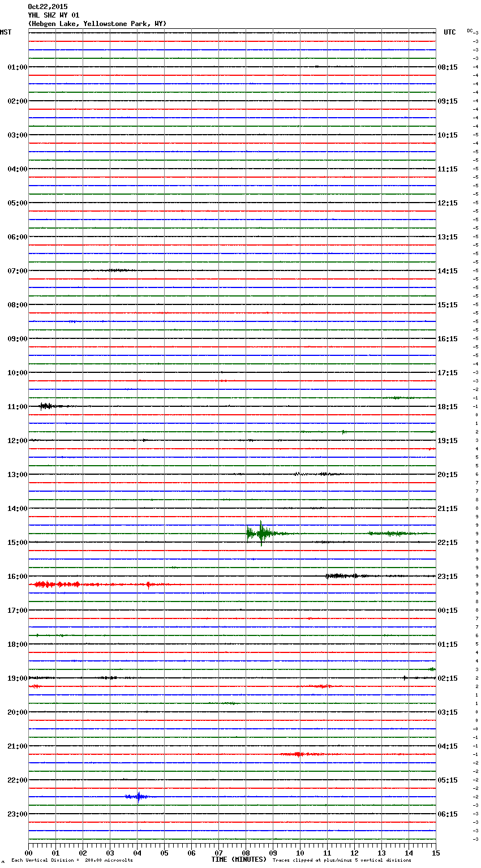Click the 12:15 UTC time label
The width and height of the screenshot is (481, 868).
click(x=448, y=203)
